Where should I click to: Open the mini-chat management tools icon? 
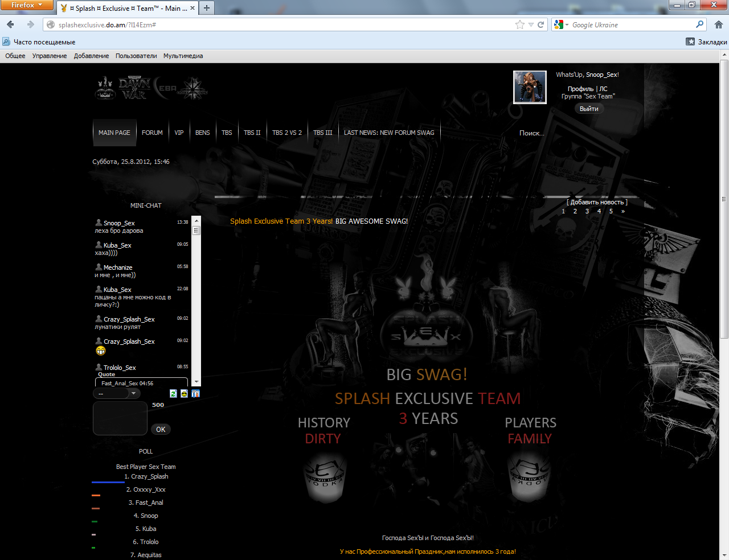coord(196,393)
